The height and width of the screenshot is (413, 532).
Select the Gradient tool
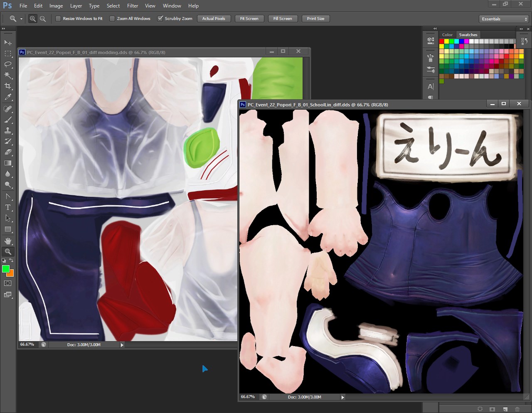click(8, 163)
